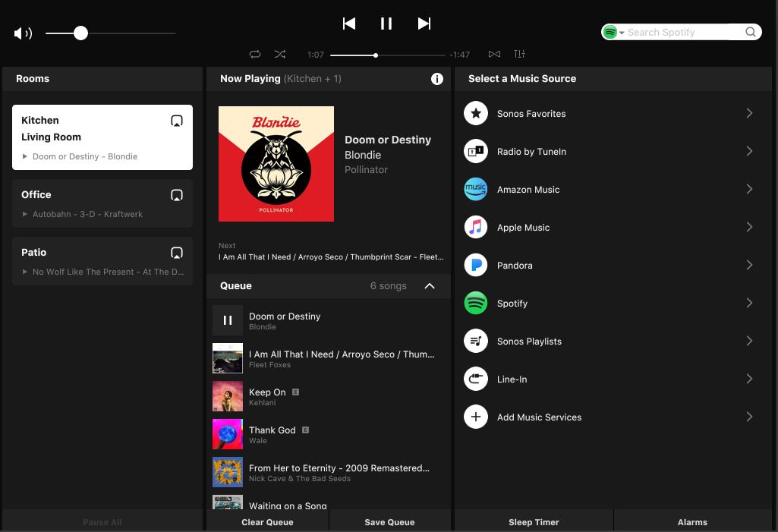The height and width of the screenshot is (532, 778).
Task: Expand Sonos Playlists chevron
Action: point(749,341)
